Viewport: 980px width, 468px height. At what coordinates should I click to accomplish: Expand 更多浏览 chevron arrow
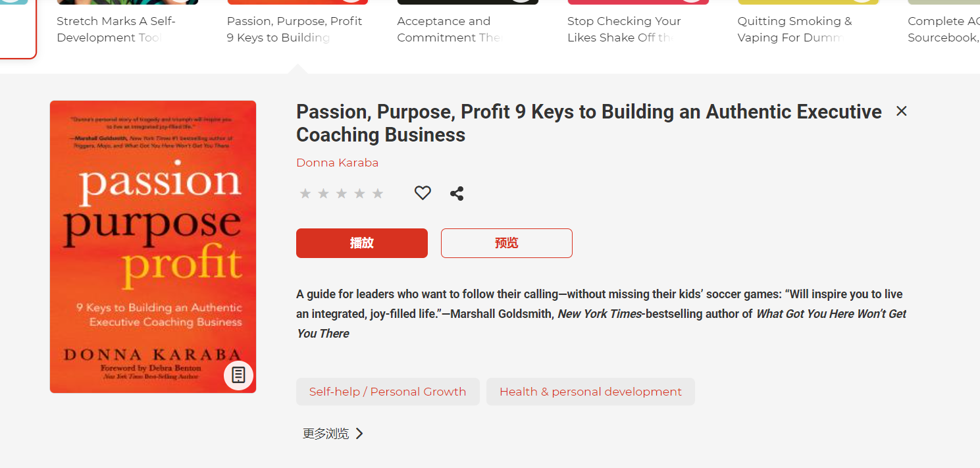click(x=359, y=434)
